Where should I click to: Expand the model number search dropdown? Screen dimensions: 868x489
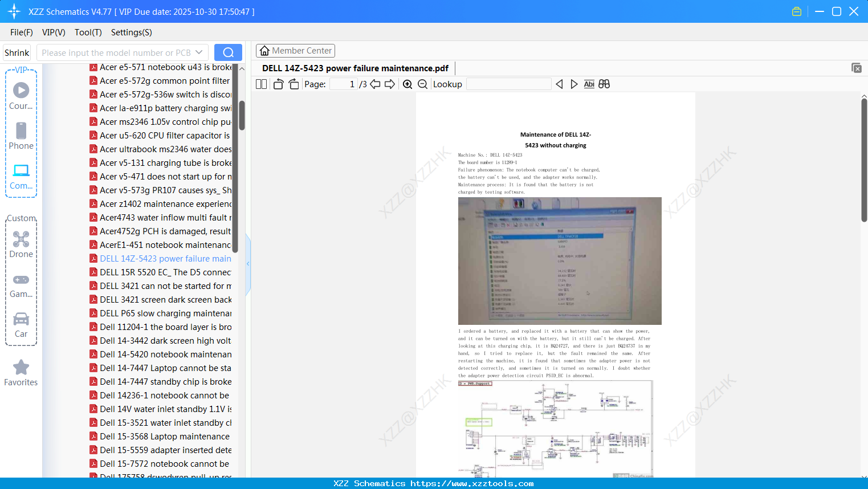click(x=199, y=52)
